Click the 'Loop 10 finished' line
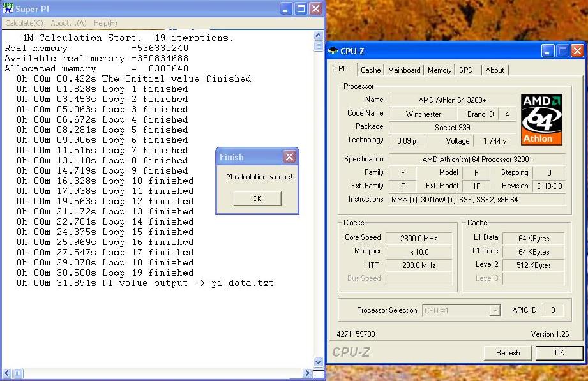Image resolution: width=588 pixels, height=381 pixels. (105, 181)
